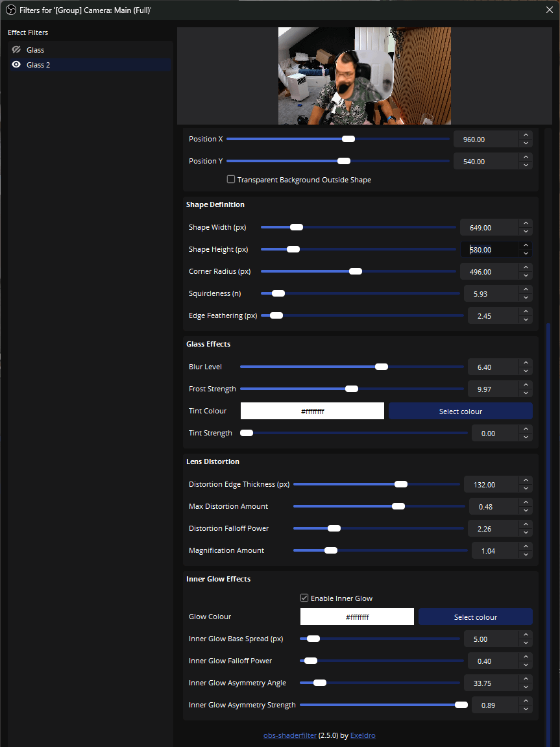
Task: Increase Blur Level with up arrow
Action: coord(526,363)
